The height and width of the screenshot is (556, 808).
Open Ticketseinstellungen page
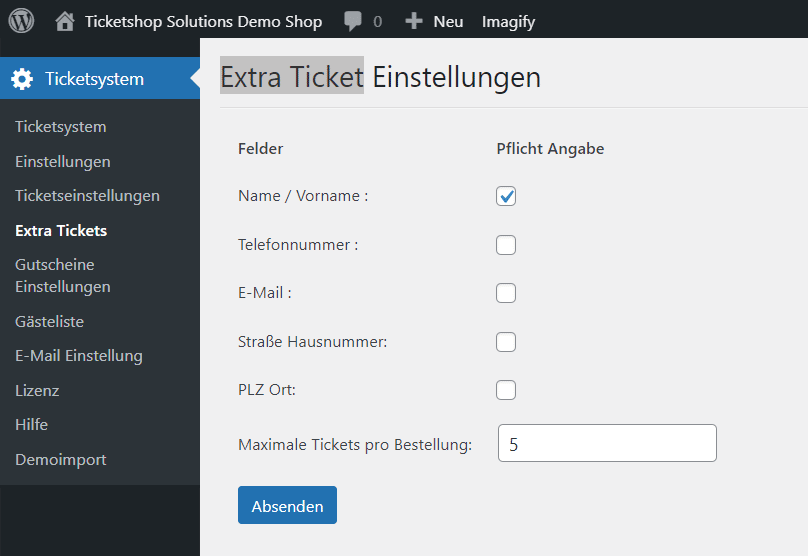coord(88,196)
